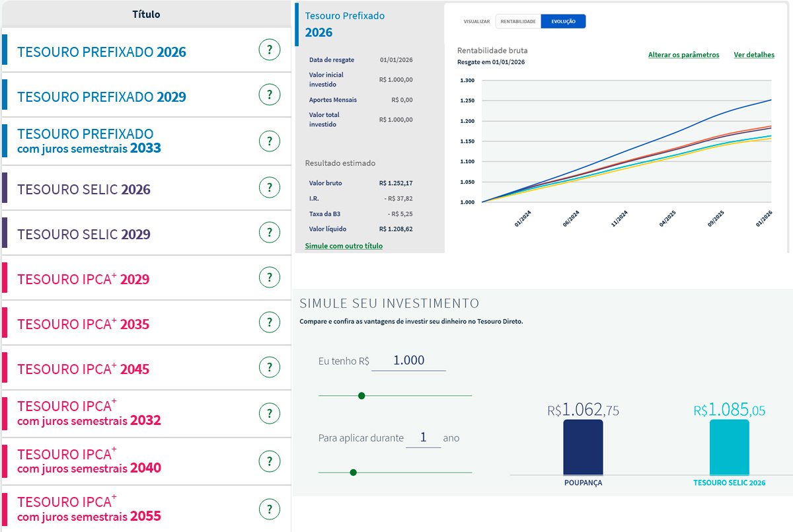Viewport: 793px width, 532px height.
Task: Click the 'Título' column header
Action: coord(146,14)
